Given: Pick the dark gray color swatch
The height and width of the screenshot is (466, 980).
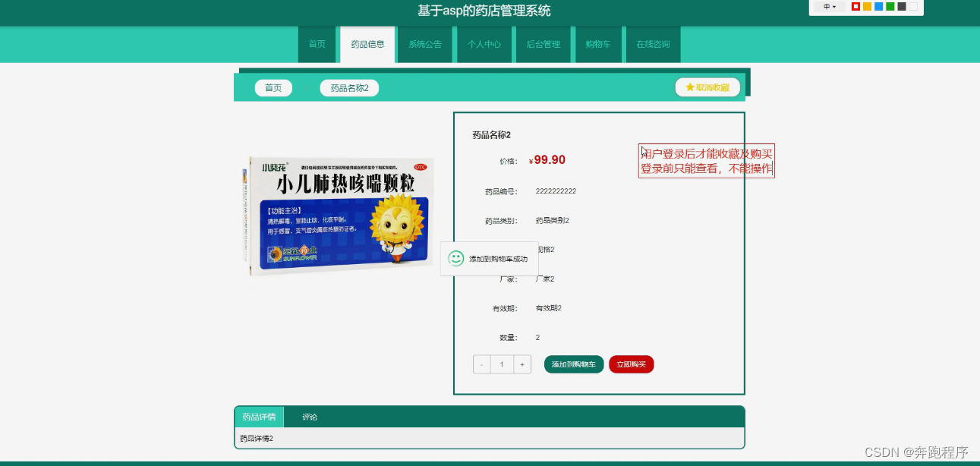Looking at the screenshot, I should pyautogui.click(x=901, y=7).
